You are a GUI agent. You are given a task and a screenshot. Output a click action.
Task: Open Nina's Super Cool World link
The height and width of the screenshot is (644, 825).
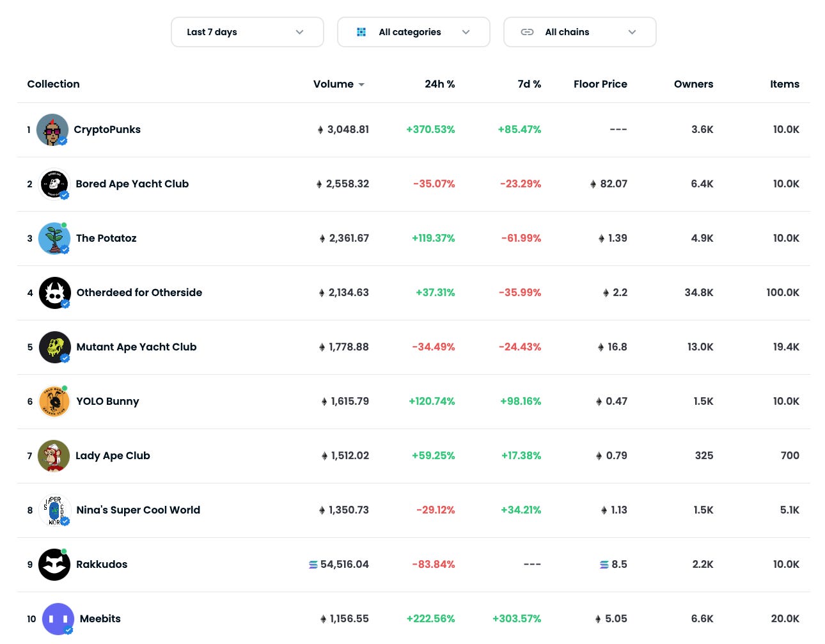coord(138,510)
